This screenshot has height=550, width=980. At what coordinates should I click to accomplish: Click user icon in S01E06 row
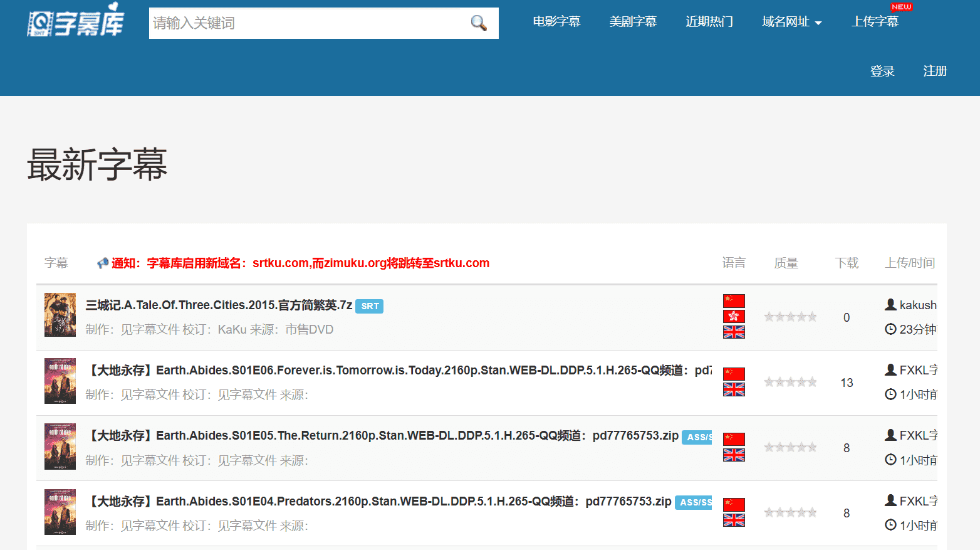(890, 370)
